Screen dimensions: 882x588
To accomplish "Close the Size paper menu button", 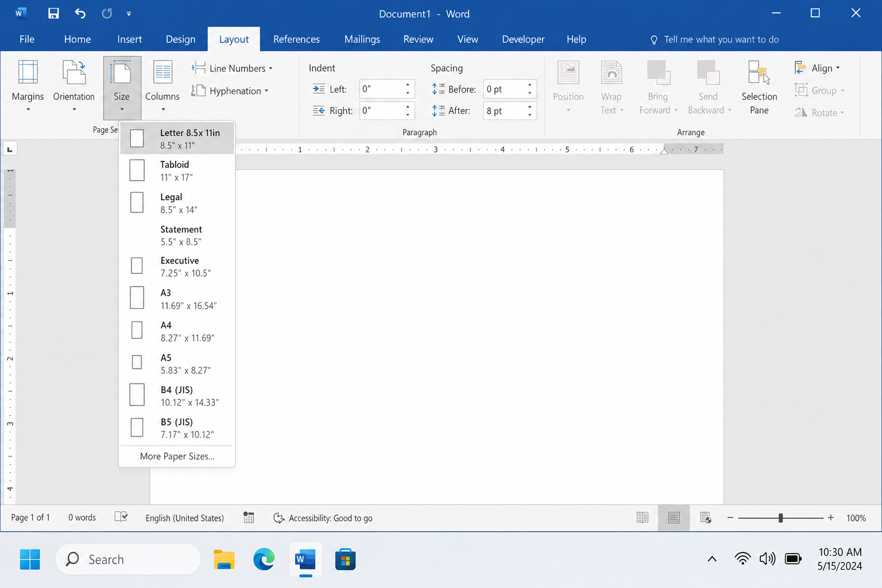I will tap(122, 87).
